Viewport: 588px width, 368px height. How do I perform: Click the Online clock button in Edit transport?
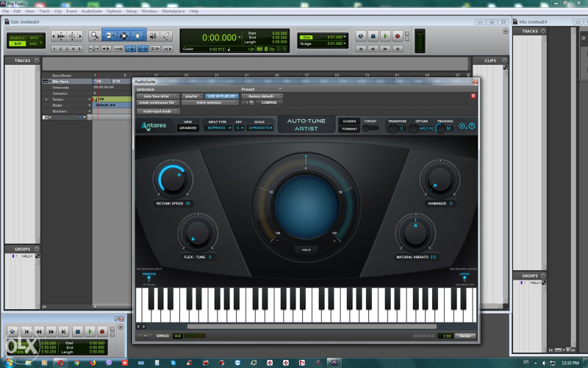point(361,36)
